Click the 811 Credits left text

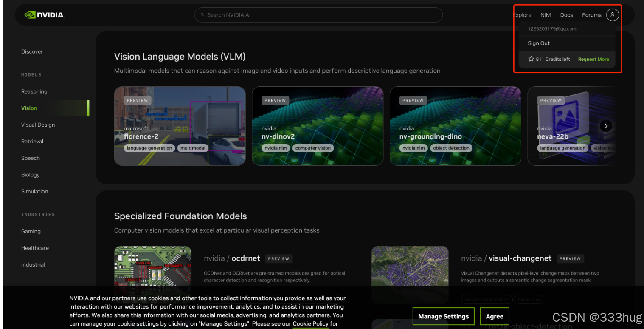tap(553, 59)
